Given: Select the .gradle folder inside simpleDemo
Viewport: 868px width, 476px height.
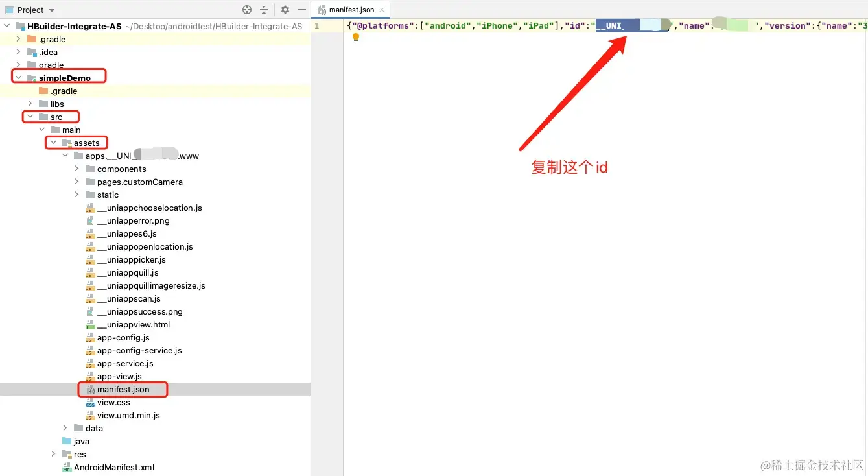Looking at the screenshot, I should click(64, 91).
